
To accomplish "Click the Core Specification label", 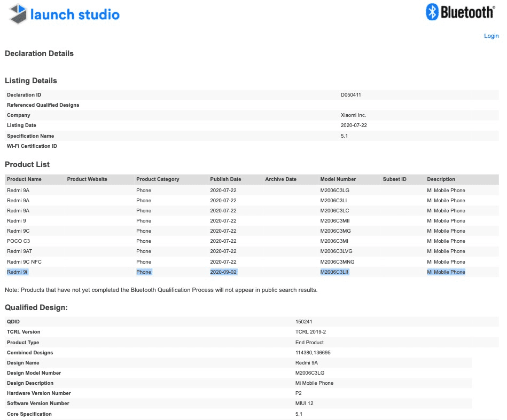I will [29, 414].
